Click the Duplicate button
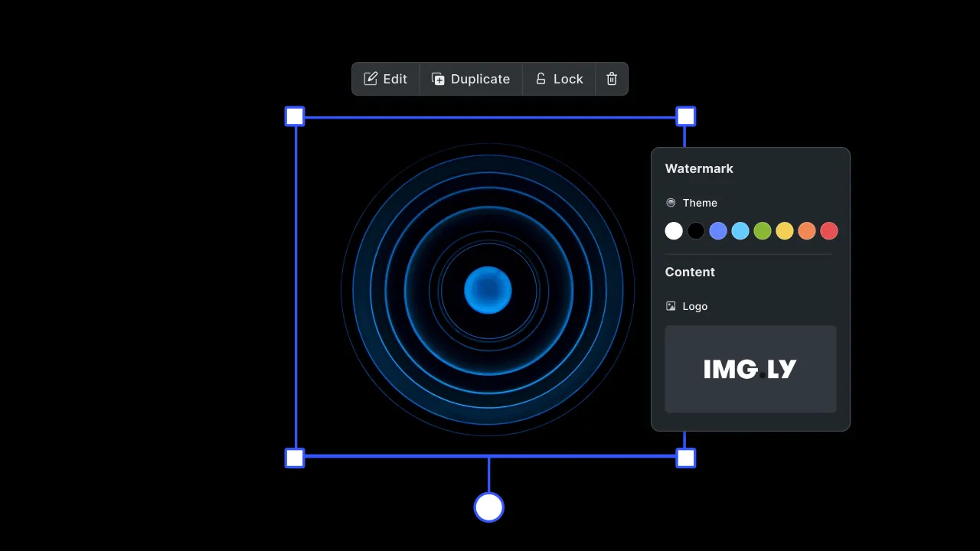 coord(471,79)
